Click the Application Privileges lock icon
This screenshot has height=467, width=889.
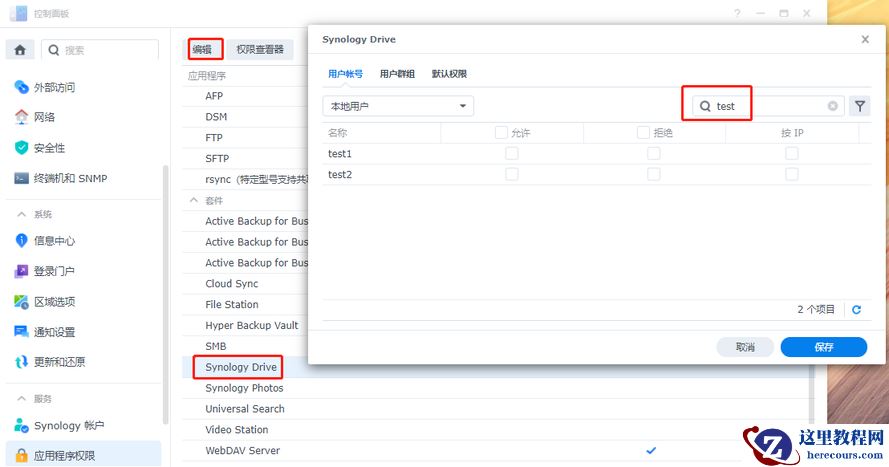[x=21, y=455]
